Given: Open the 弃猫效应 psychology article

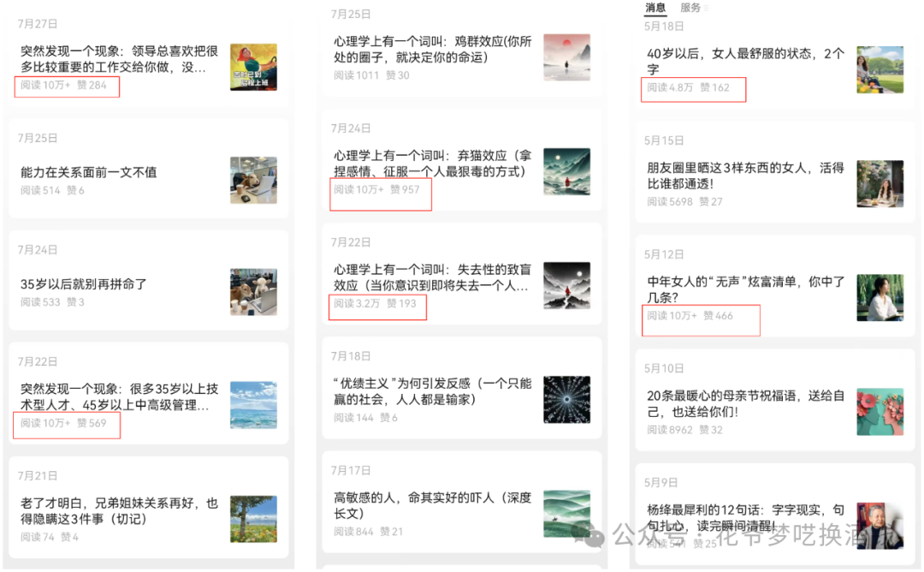Looking at the screenshot, I should [x=433, y=164].
